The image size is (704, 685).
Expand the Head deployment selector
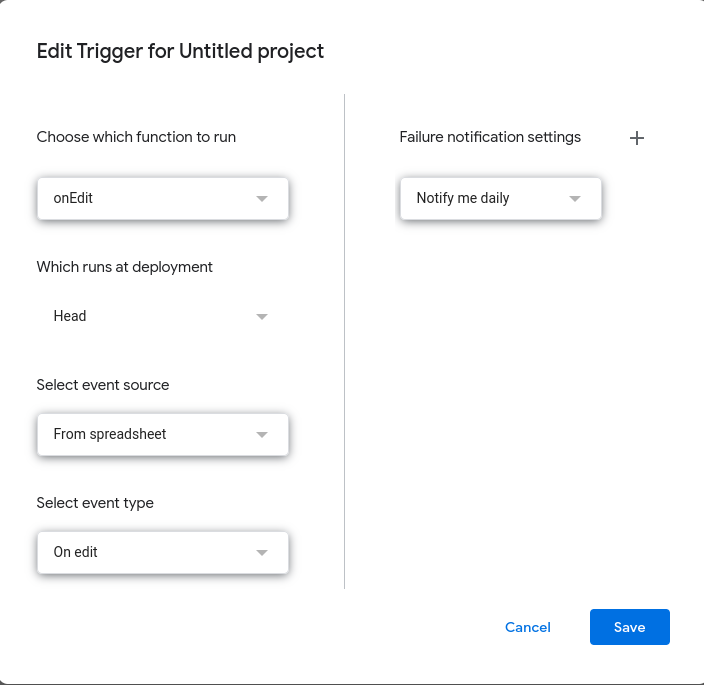coord(150,316)
